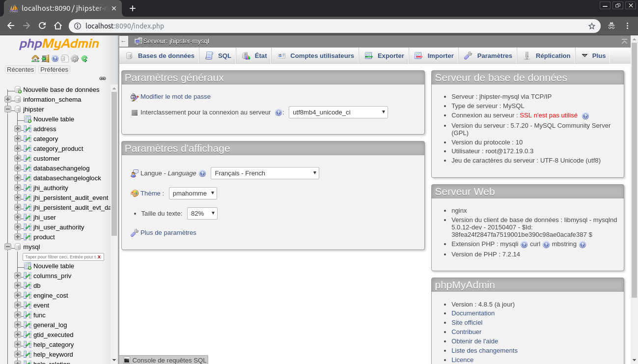Screen dimensions: 638x364
Task: Open Chrome three-dot menu
Action: [628, 26]
